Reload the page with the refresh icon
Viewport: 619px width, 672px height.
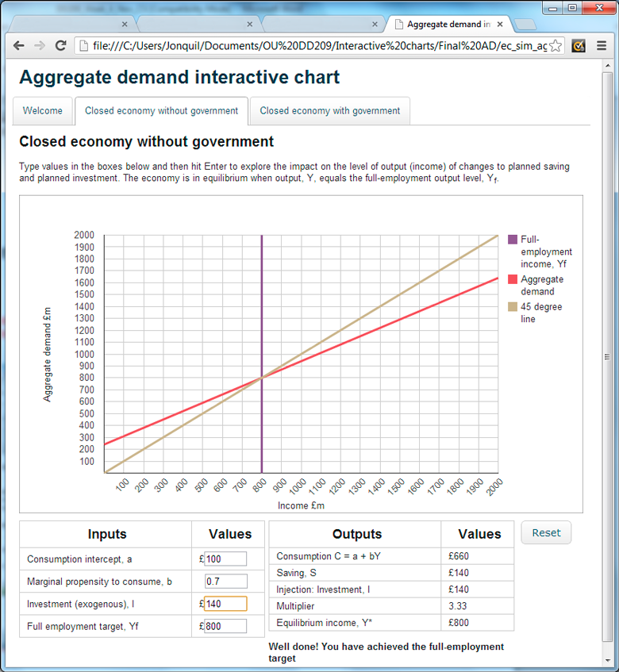(60, 46)
